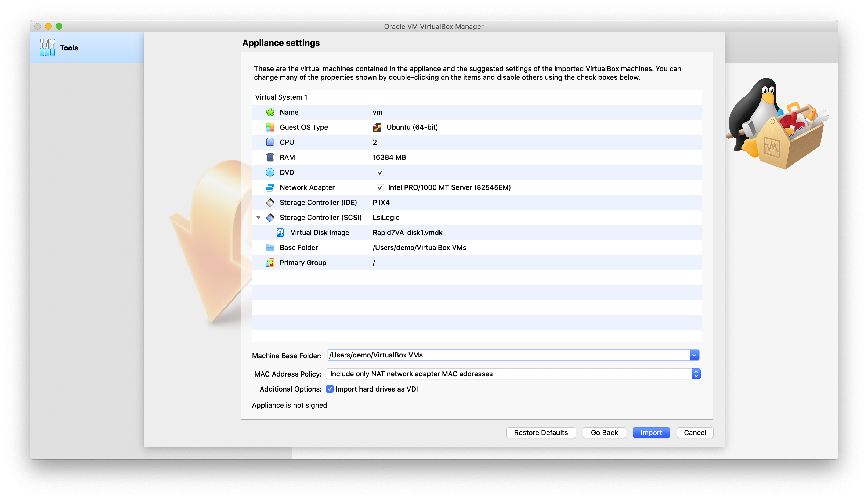Image resolution: width=868 pixels, height=499 pixels.
Task: Click the Appliance is not signed text
Action: coord(290,406)
